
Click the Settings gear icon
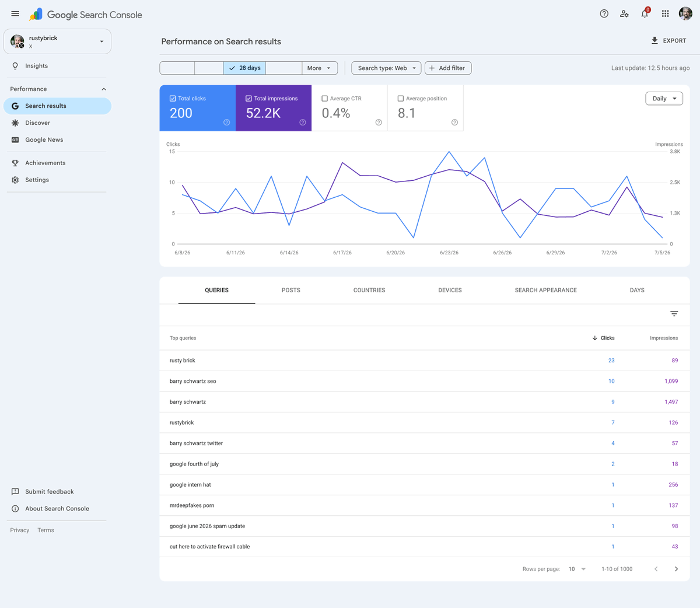point(15,180)
